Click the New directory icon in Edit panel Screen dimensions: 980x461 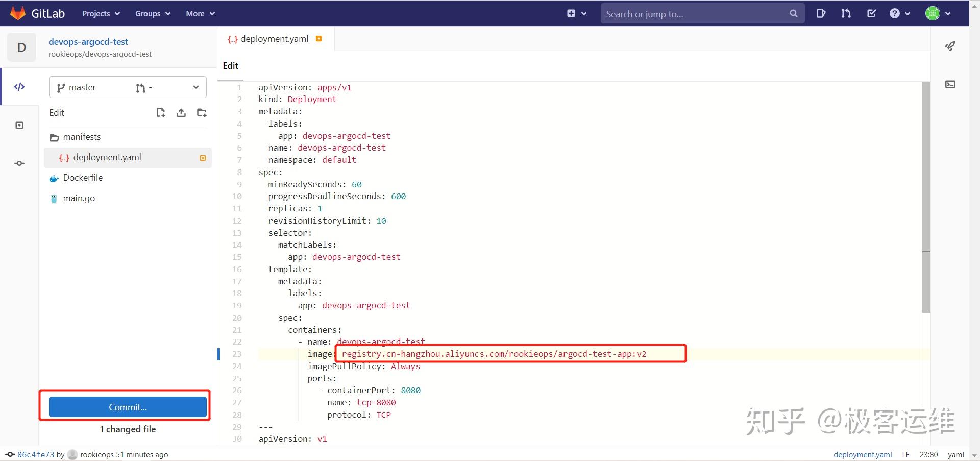202,113
